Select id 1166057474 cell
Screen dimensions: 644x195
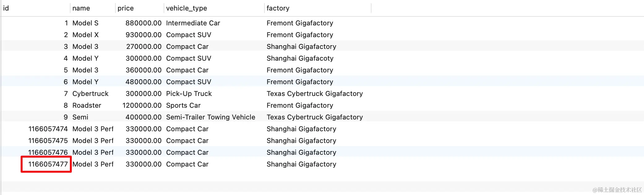pos(48,129)
